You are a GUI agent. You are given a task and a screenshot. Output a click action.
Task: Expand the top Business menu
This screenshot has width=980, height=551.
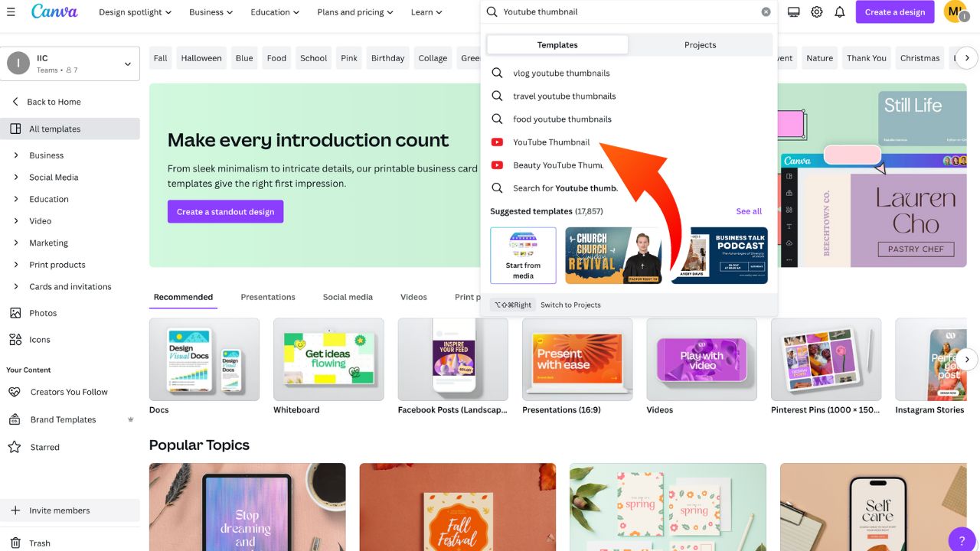tap(211, 12)
